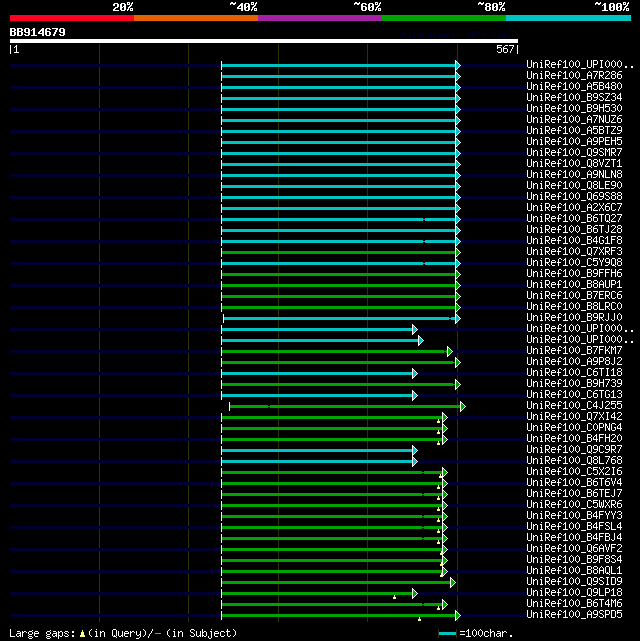The height and width of the screenshot is (641, 640).
Task: Click the green alignment bar of UniRef100_C4J255
Action: click(x=345, y=406)
